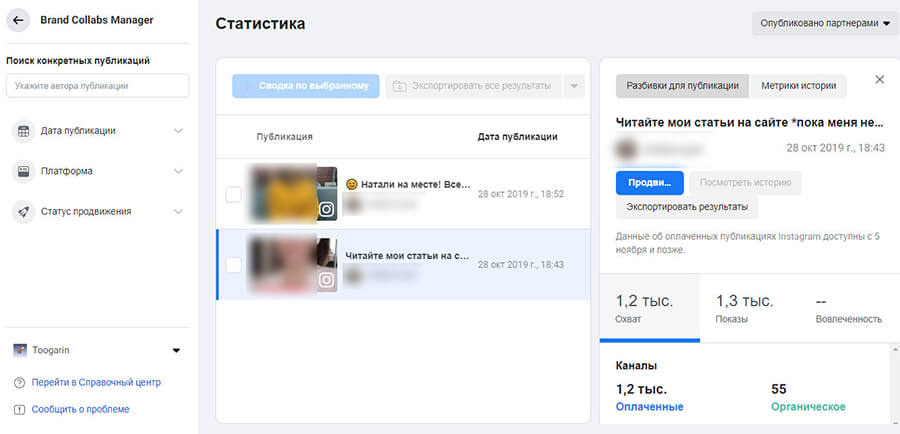This screenshot has width=900, height=434.
Task: Tick the checkbox for Натали на месте post
Action: click(x=234, y=195)
